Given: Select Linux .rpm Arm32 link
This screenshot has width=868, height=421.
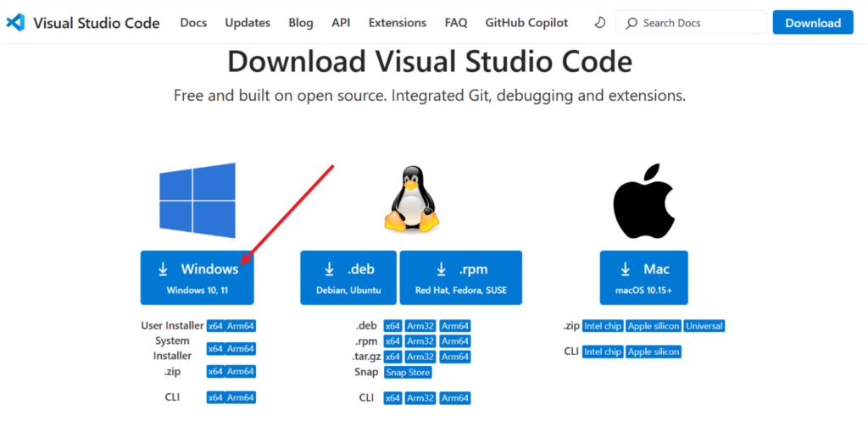Looking at the screenshot, I should 420,341.
